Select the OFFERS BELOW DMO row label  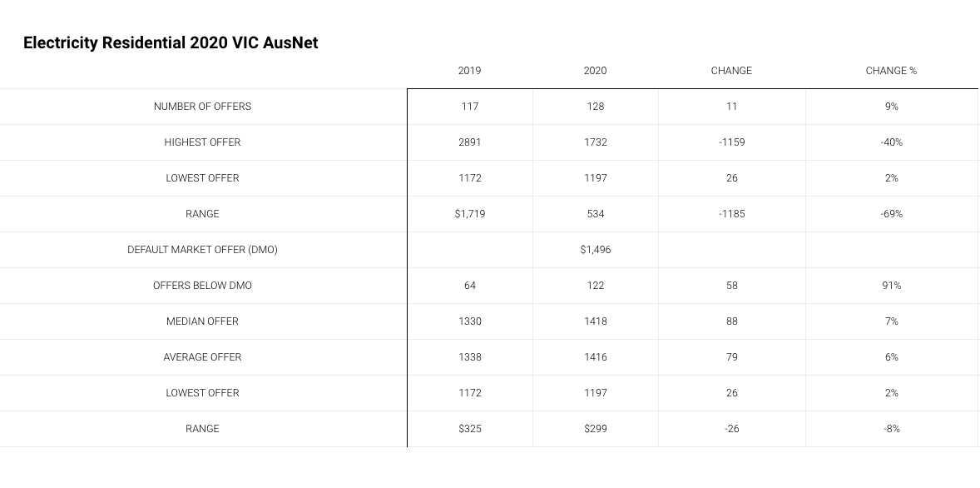202,286
